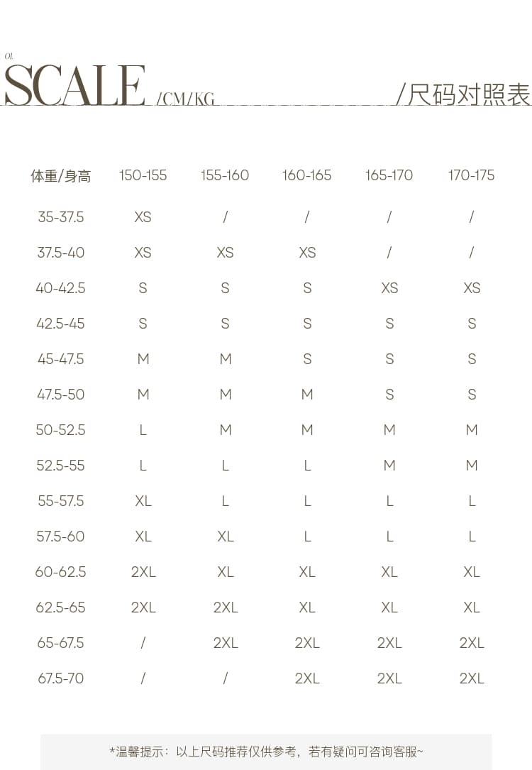
Task: Click XL under 150-155 in 55-57.5 row
Action: (x=143, y=501)
